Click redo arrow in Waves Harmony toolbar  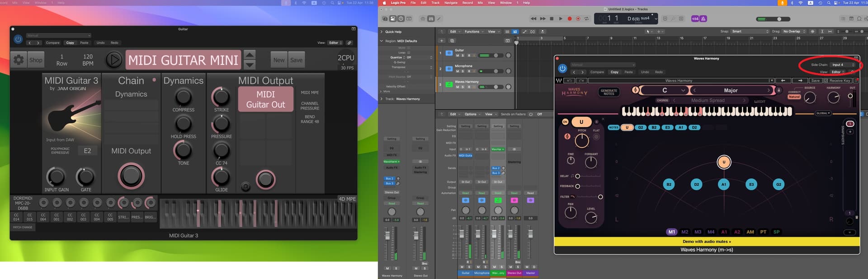point(581,80)
